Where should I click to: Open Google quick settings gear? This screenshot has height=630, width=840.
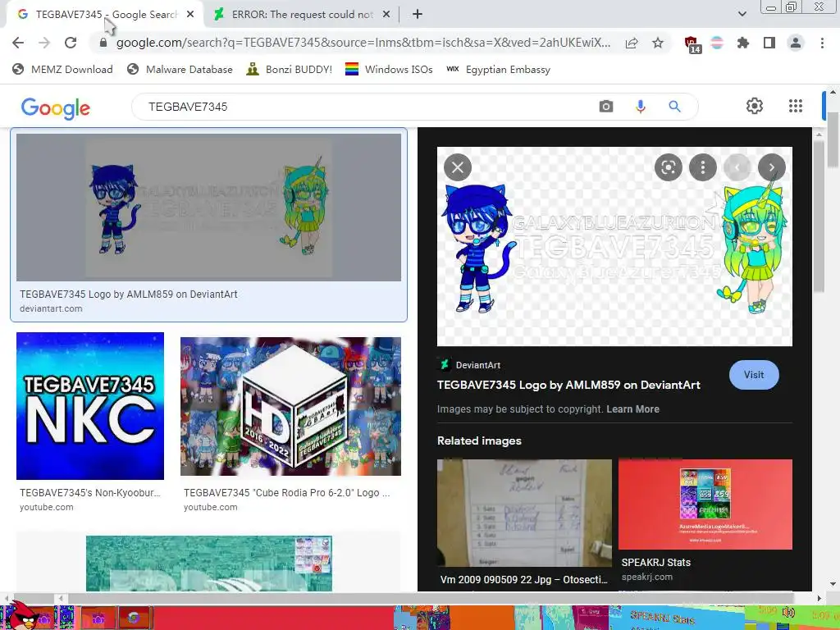pos(755,106)
